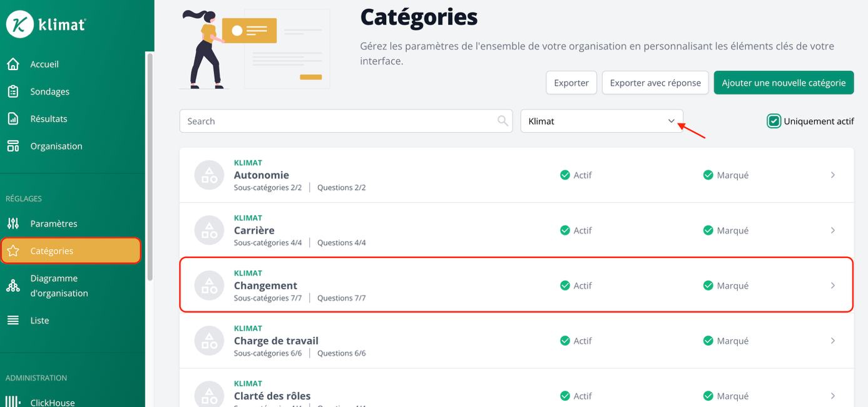Click the Liste lines icon
The width and height of the screenshot is (868, 407).
point(13,321)
